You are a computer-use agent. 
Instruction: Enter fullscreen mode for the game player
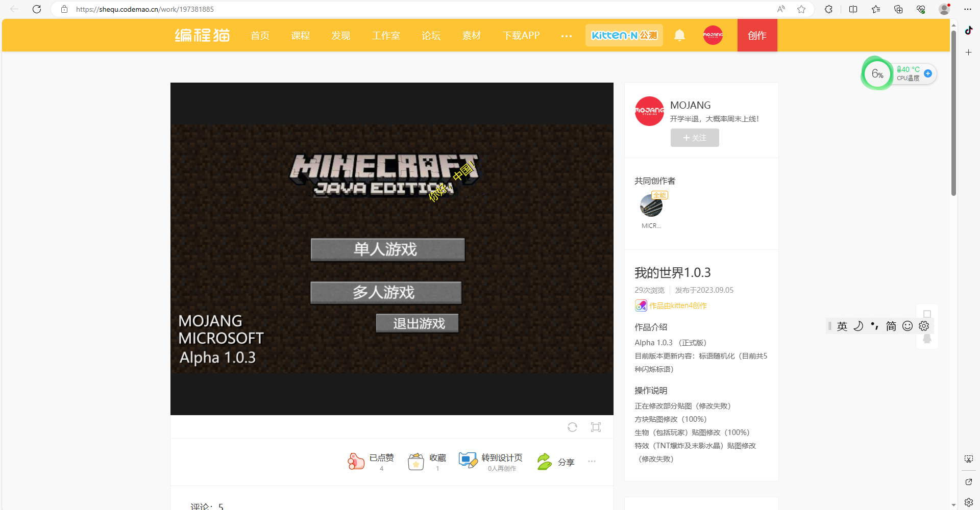click(596, 427)
